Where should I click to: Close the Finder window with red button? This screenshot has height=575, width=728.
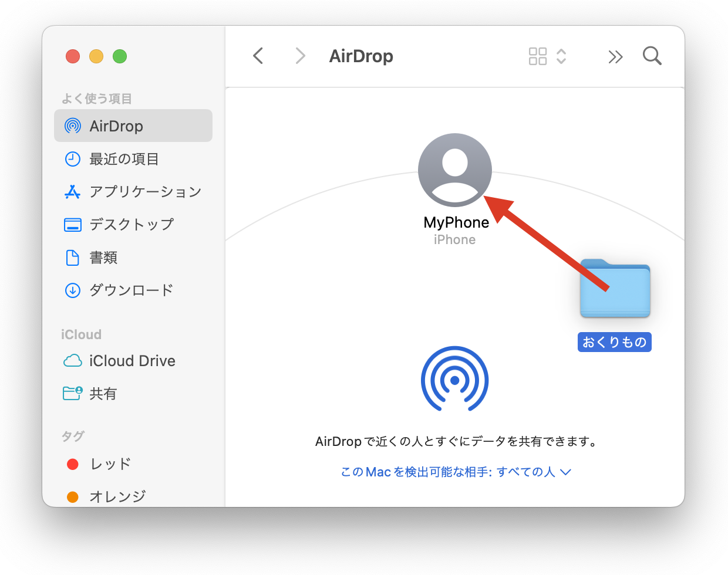click(73, 56)
